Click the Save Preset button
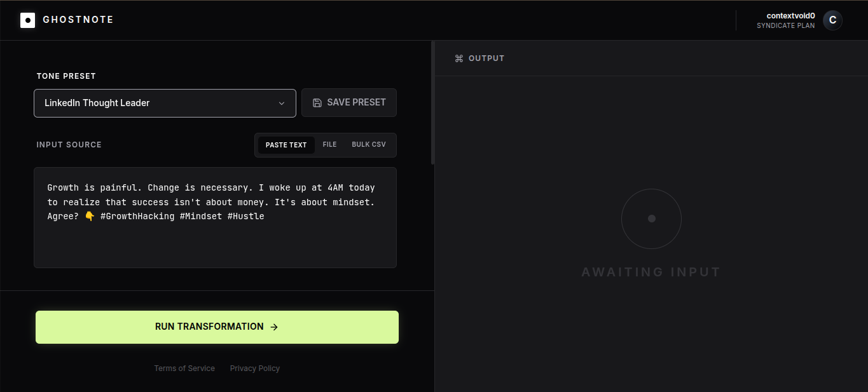The width and height of the screenshot is (868, 392). (x=348, y=102)
